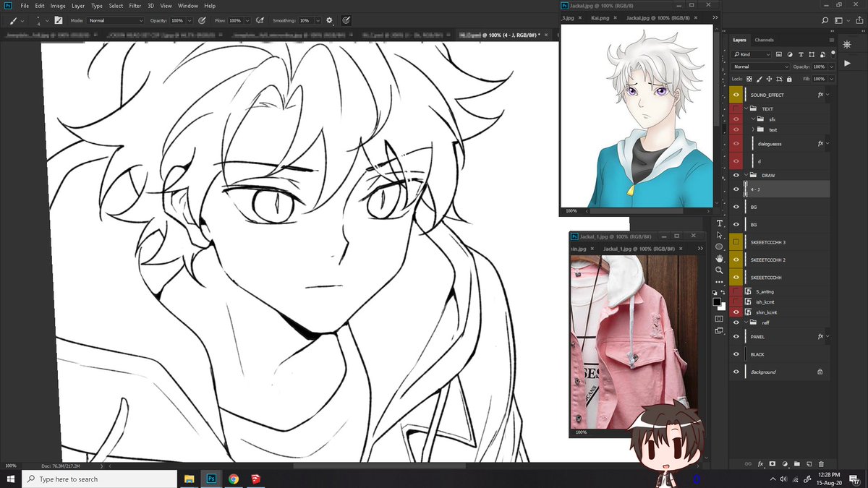Select the Ellipse shape tool

[719, 247]
